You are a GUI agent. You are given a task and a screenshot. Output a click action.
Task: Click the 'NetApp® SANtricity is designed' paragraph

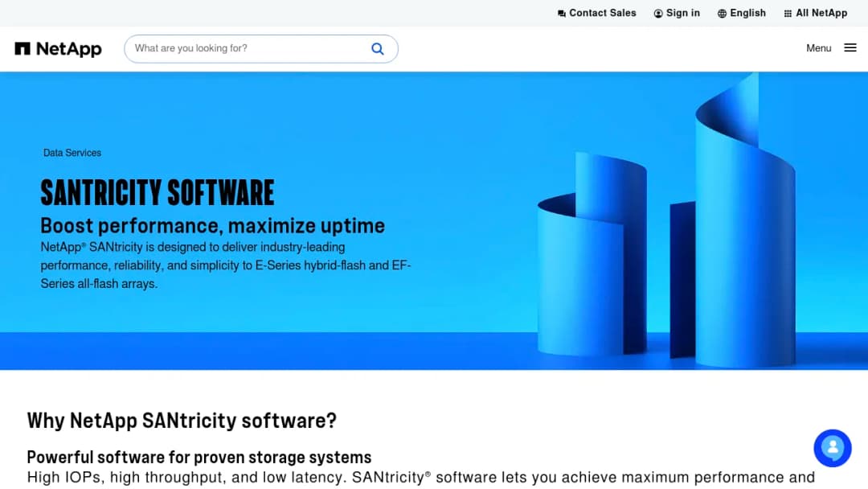(226, 265)
